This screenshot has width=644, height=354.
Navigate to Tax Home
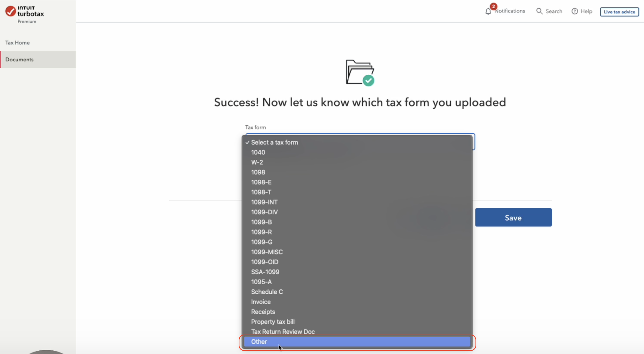coord(17,43)
